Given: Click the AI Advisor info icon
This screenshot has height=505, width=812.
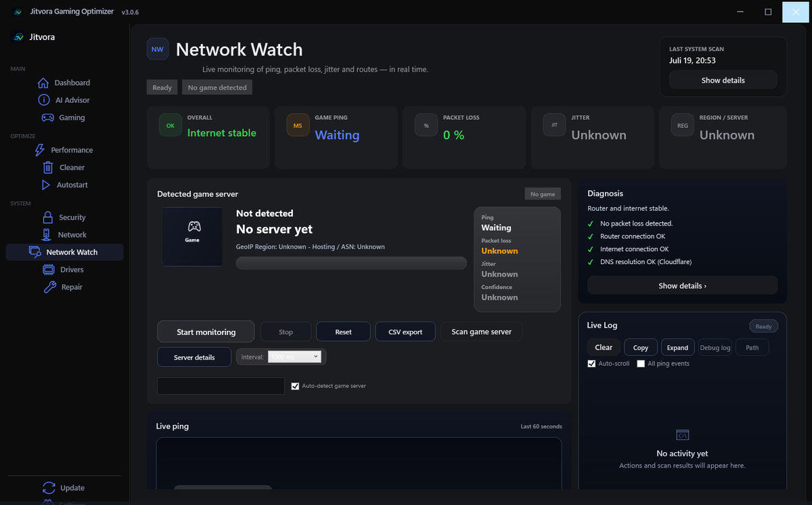Looking at the screenshot, I should pos(44,100).
